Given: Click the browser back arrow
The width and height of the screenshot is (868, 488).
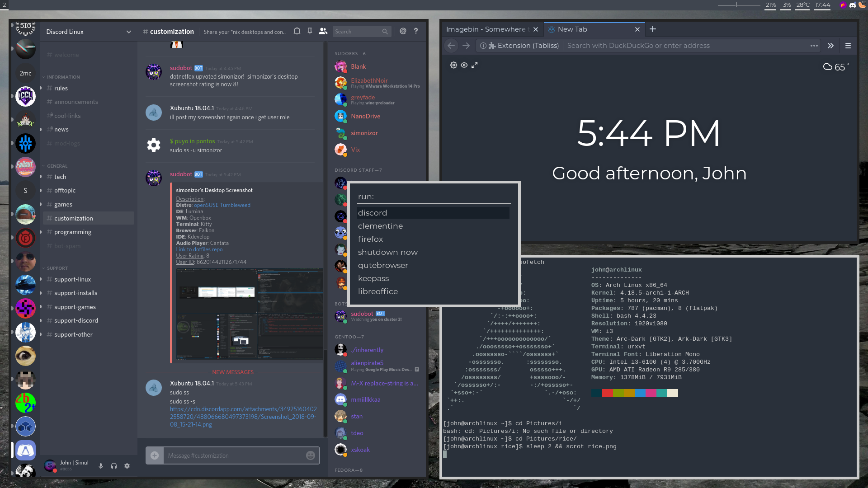Looking at the screenshot, I should [x=451, y=46].
